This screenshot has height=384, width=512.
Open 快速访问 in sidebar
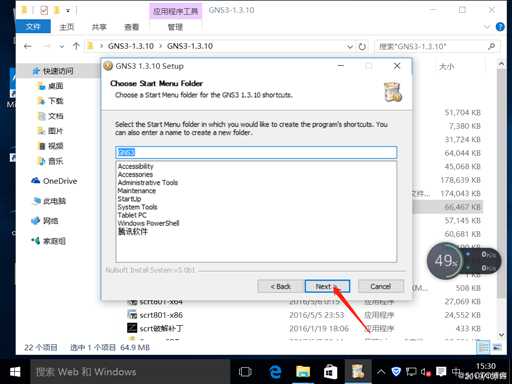coord(57,71)
